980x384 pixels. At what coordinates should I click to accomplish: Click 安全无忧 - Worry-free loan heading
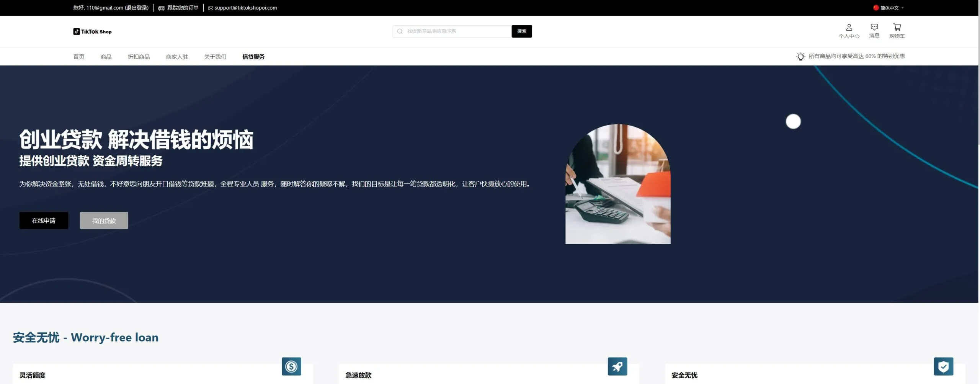tap(86, 337)
